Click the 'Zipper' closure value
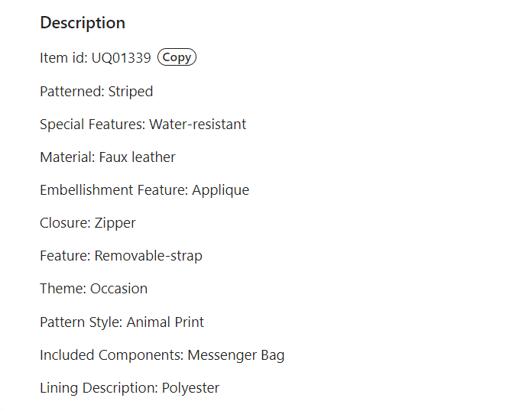Screen dimensions: 532x411 tap(115, 223)
